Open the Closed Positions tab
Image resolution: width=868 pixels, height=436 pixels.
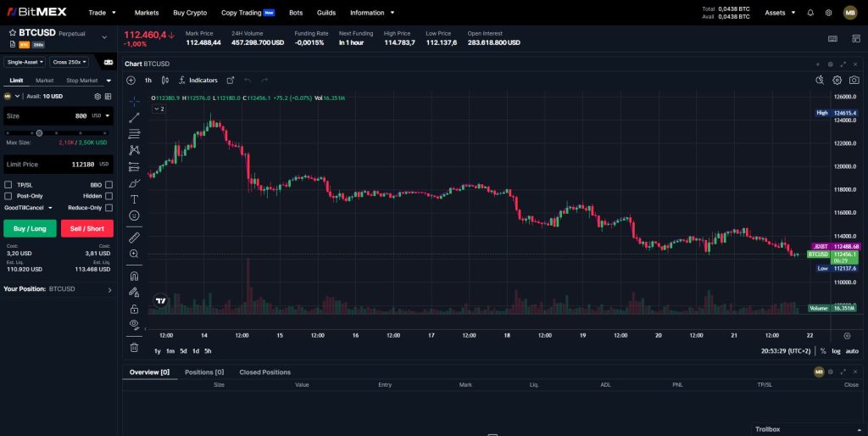pyautogui.click(x=264, y=372)
